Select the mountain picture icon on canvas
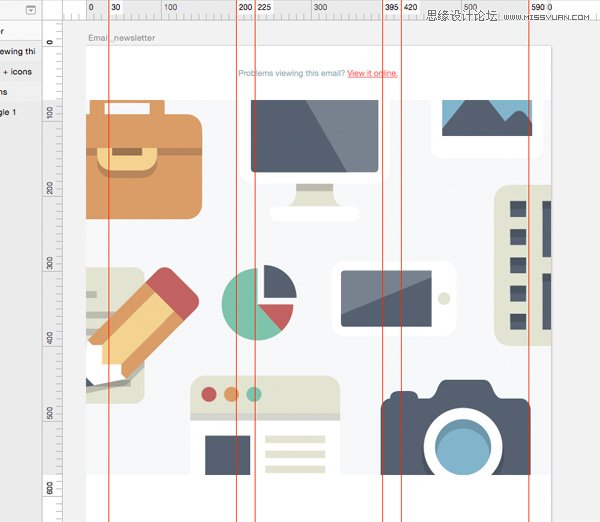This screenshot has width=600, height=522. tap(487, 129)
